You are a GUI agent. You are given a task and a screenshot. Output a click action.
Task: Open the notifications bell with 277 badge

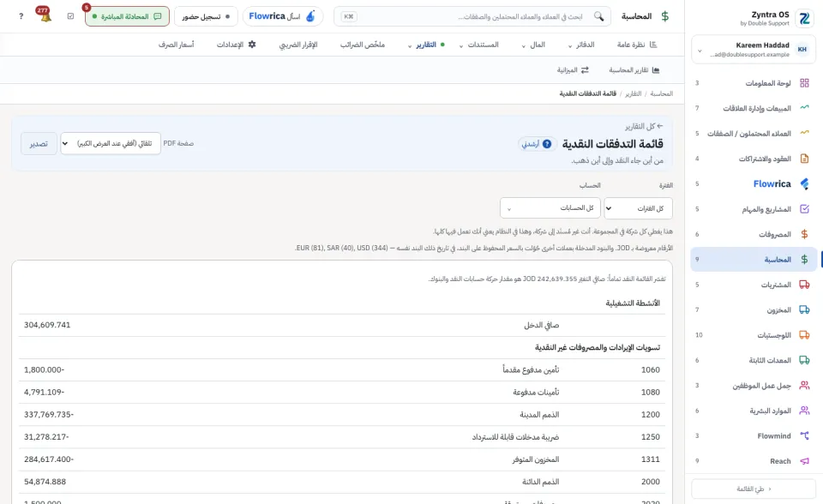(45, 15)
